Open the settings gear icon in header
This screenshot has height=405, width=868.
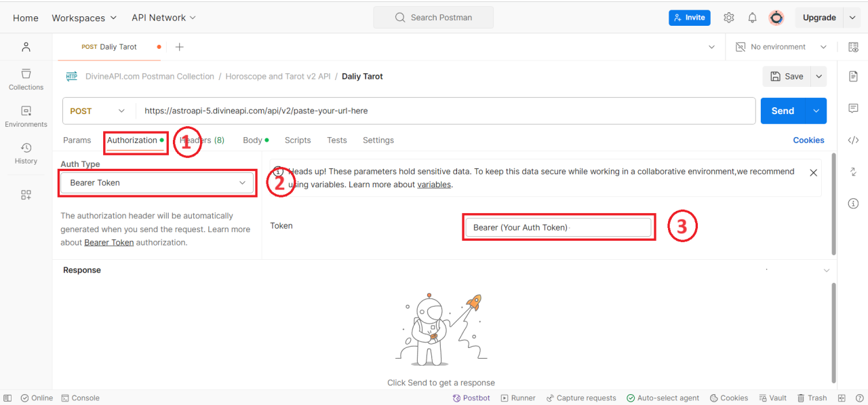[729, 18]
